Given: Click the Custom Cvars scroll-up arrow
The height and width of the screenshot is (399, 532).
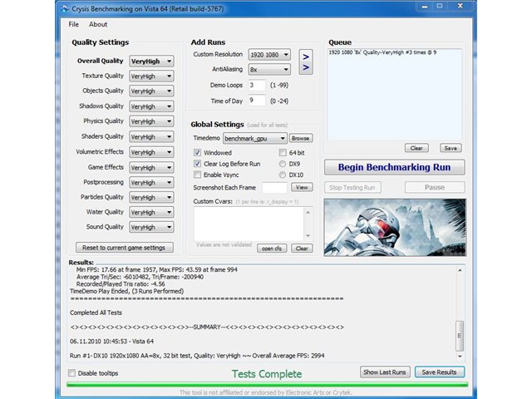Looking at the screenshot, I should (308, 213).
